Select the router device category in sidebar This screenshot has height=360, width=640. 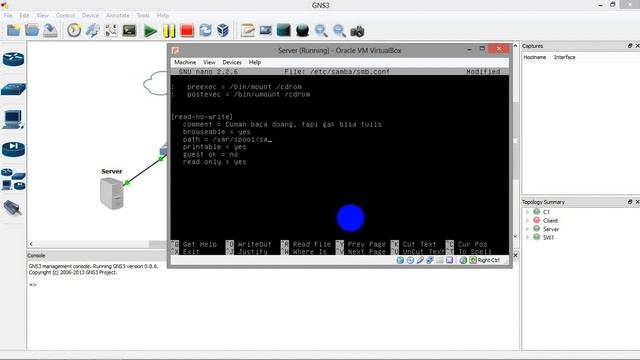point(13,59)
